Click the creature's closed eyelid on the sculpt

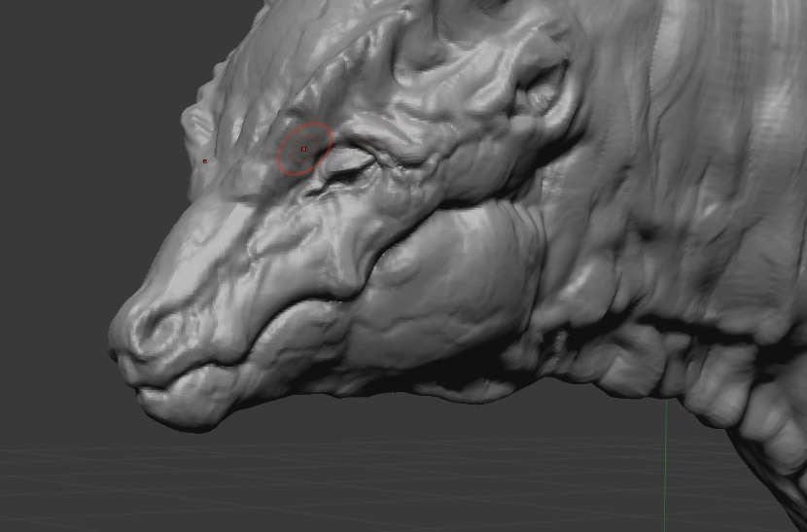click(348, 161)
